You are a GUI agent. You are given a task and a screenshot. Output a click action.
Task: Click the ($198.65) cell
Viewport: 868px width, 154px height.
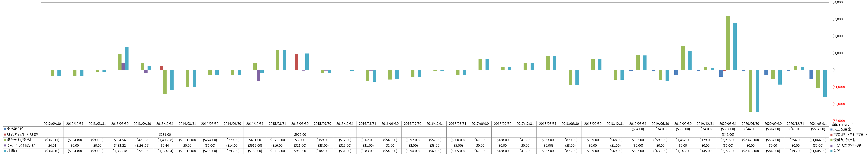tap(142, 146)
